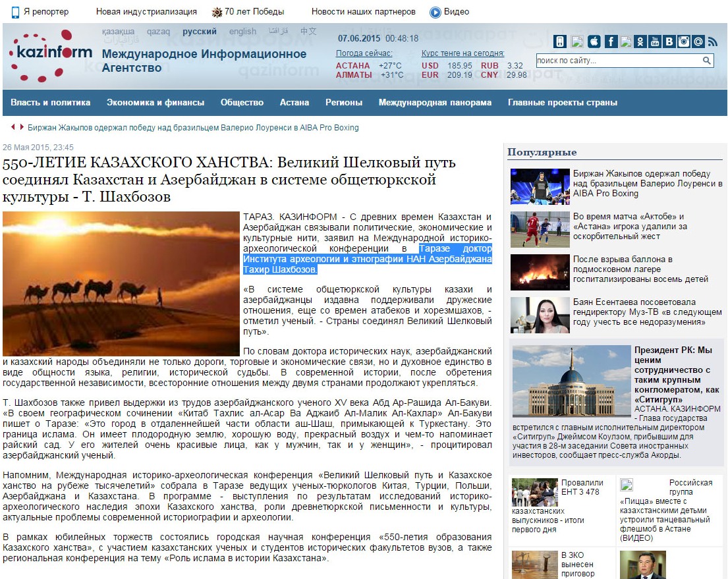The image size is (728, 579).
Task: Open 'После взрыва баллона' news story
Action: tap(641, 269)
